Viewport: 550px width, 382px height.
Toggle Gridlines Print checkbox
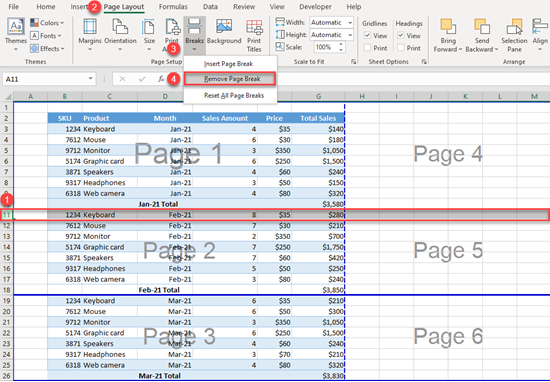coord(368,47)
